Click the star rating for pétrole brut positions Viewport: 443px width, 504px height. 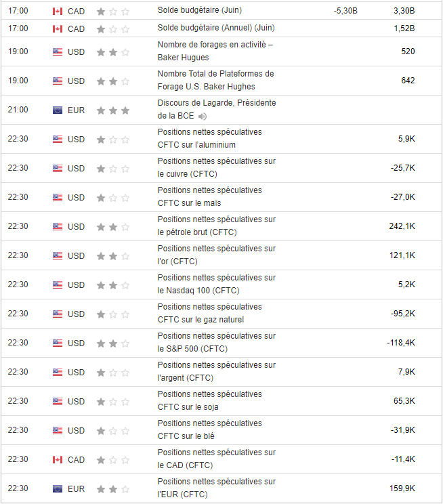coord(113,227)
